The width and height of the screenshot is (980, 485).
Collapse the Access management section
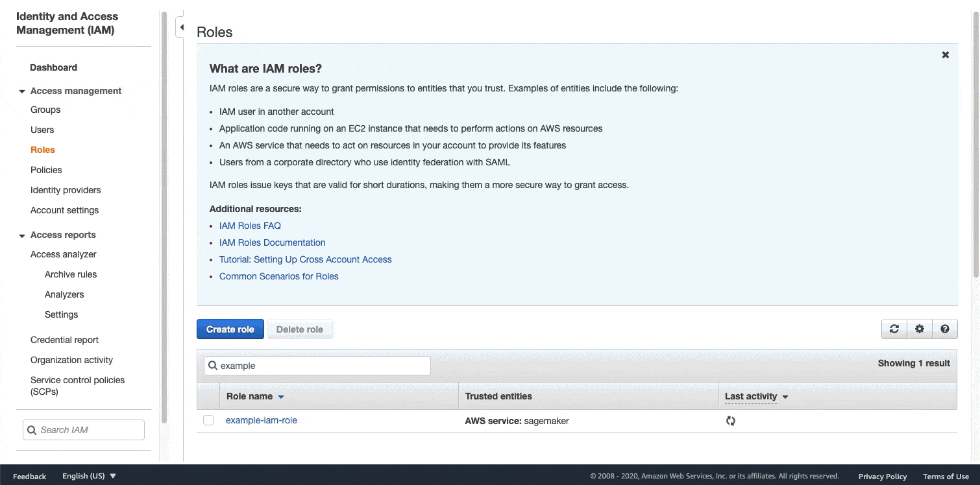point(21,91)
